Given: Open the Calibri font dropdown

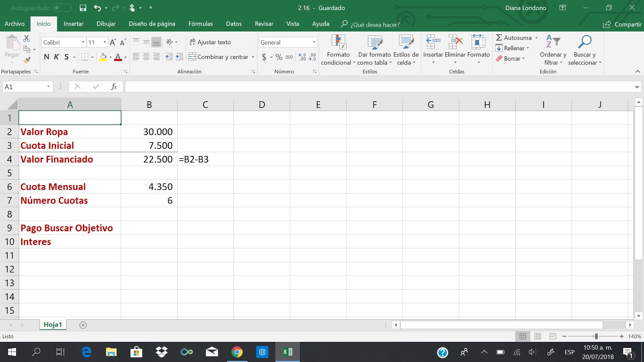Looking at the screenshot, I should [60, 42].
